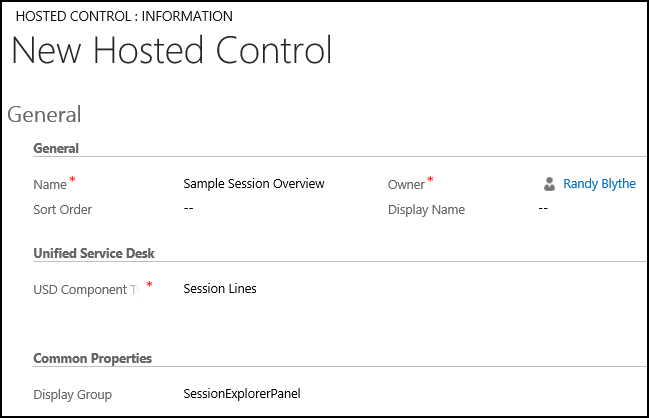Click the Name field label
The width and height of the screenshot is (649, 419).
point(50,185)
